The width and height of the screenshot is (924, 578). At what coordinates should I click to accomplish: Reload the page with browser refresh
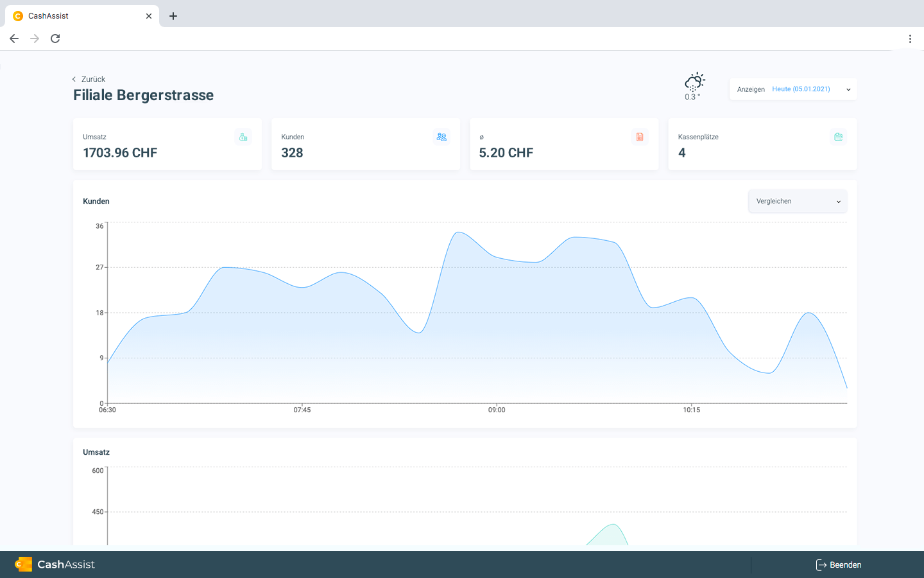55,39
